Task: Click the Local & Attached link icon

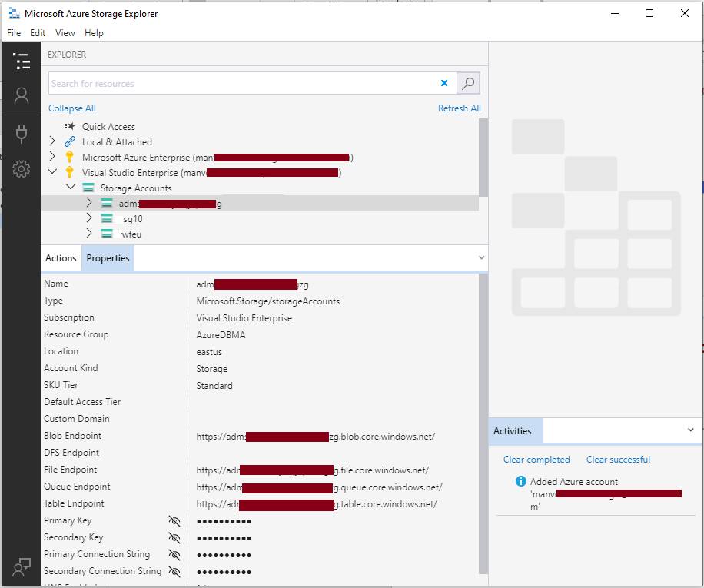Action: tap(70, 142)
